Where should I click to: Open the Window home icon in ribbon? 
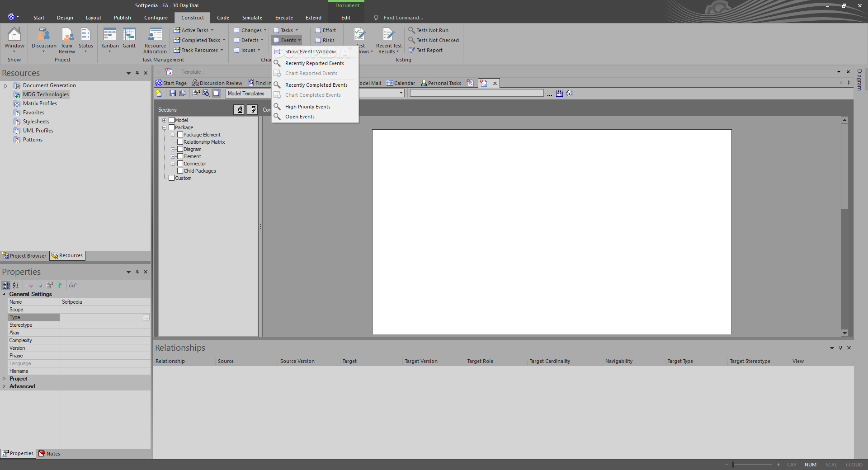coord(14,39)
